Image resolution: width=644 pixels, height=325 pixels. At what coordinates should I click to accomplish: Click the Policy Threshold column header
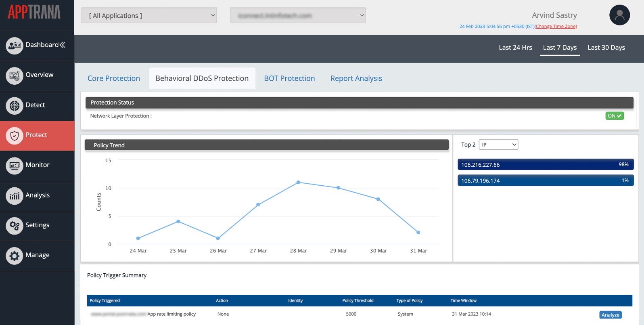click(x=358, y=300)
